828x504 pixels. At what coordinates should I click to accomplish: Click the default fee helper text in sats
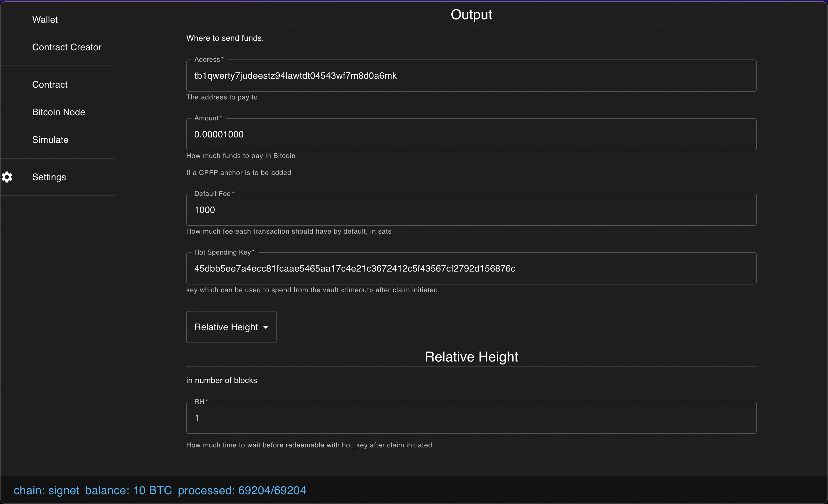coord(289,231)
